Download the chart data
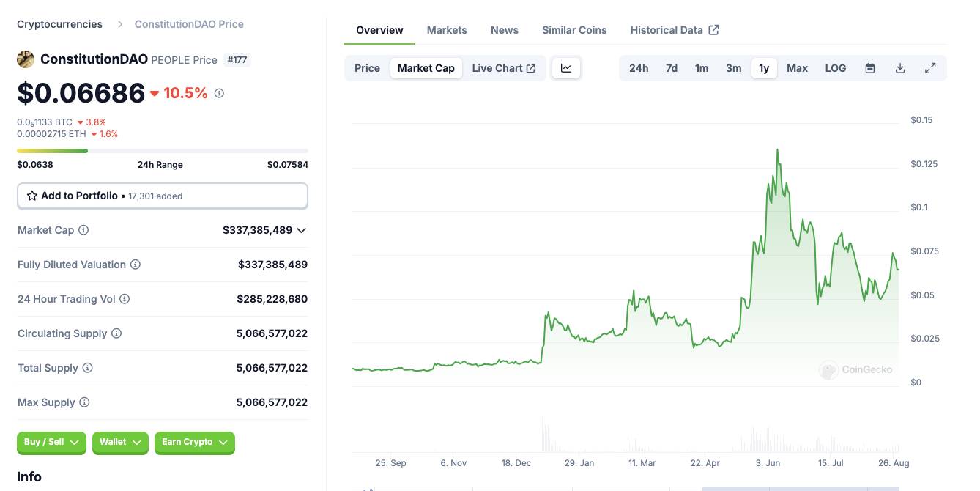 [900, 68]
